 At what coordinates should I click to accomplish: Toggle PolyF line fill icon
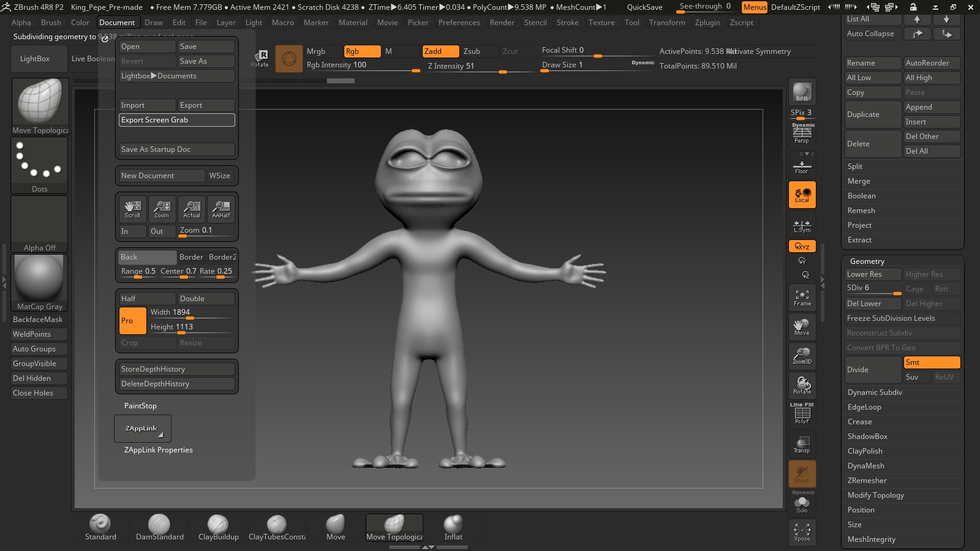pyautogui.click(x=802, y=414)
